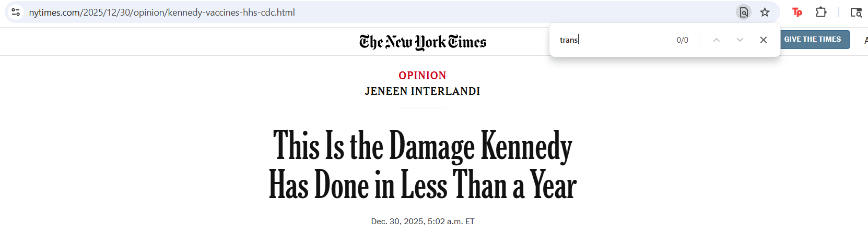Click the find box containing "trans"
This screenshot has width=868, height=233.
[x=611, y=40]
